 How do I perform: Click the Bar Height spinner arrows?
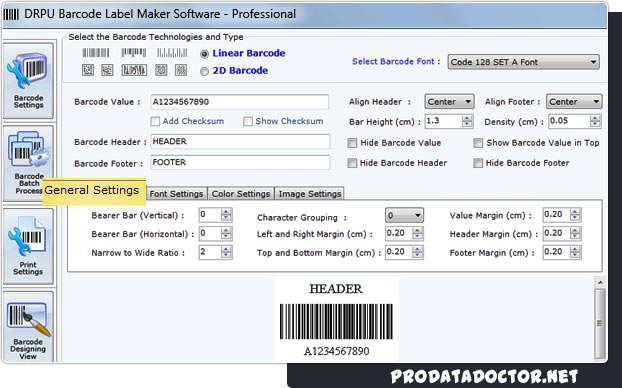(467, 121)
